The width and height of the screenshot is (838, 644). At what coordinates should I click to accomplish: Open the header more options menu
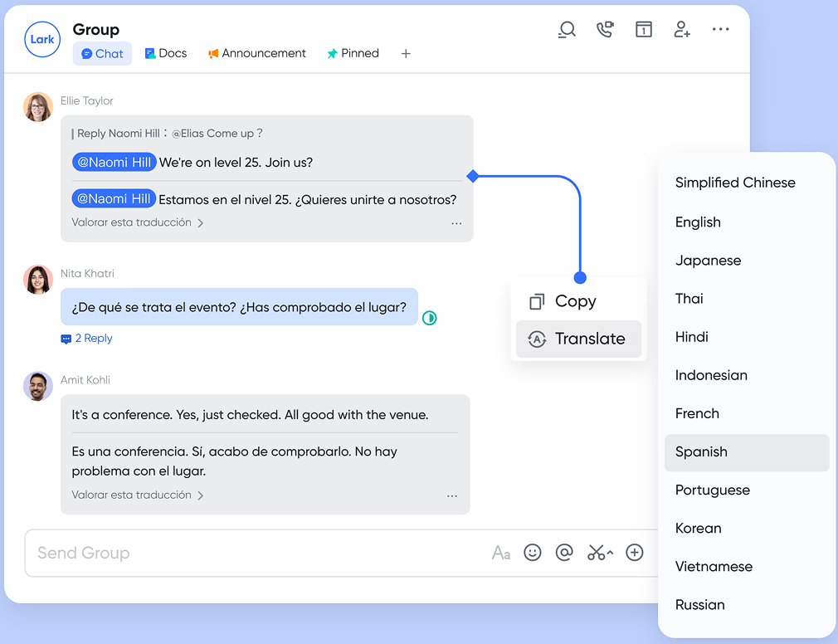pos(720,30)
